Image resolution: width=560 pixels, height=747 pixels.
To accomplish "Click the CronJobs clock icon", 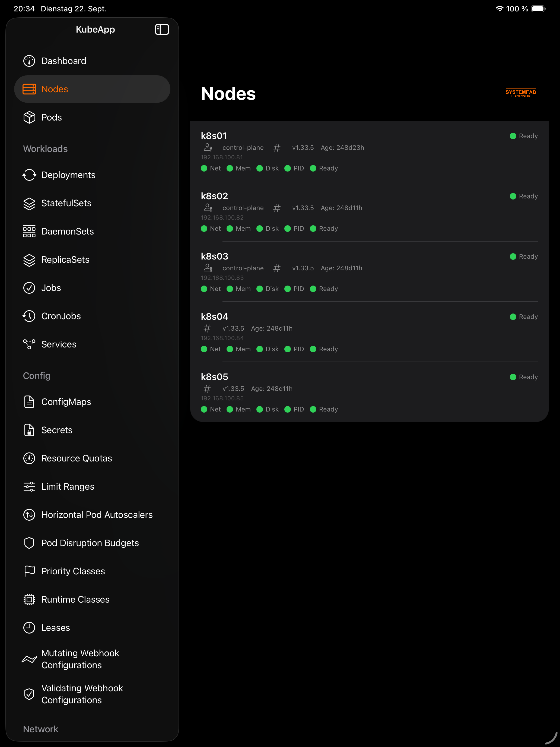I will (29, 316).
